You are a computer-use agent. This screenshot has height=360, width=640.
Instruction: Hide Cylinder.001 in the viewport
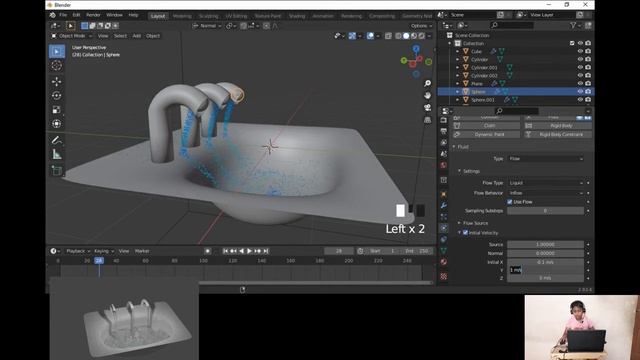580,67
